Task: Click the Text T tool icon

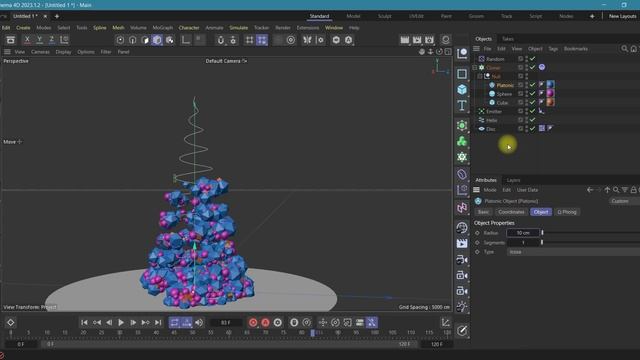Action: coord(462,105)
